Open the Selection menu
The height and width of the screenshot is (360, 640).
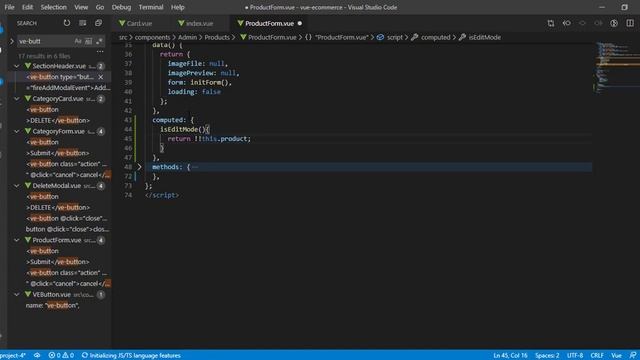[53, 7]
